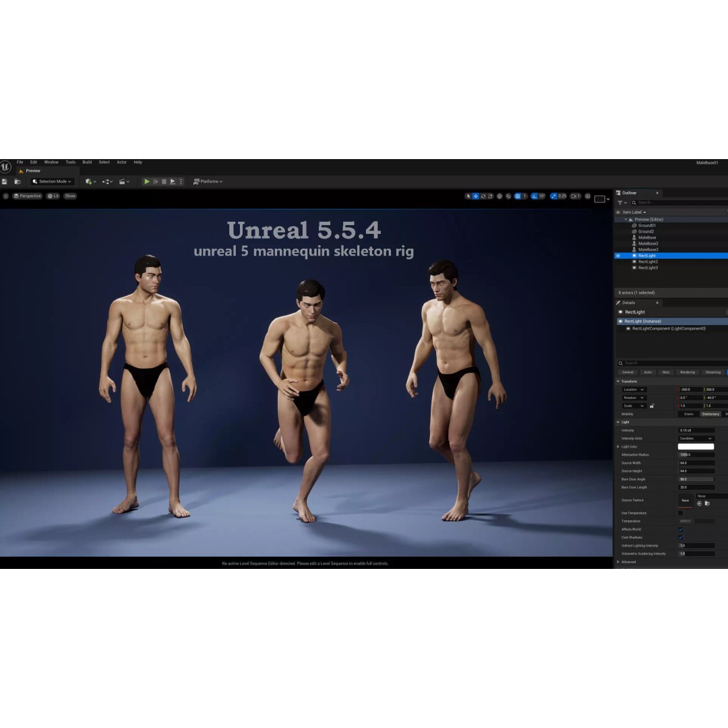Select Ground2 in the Outliner
This screenshot has height=728, width=728.
point(646,232)
